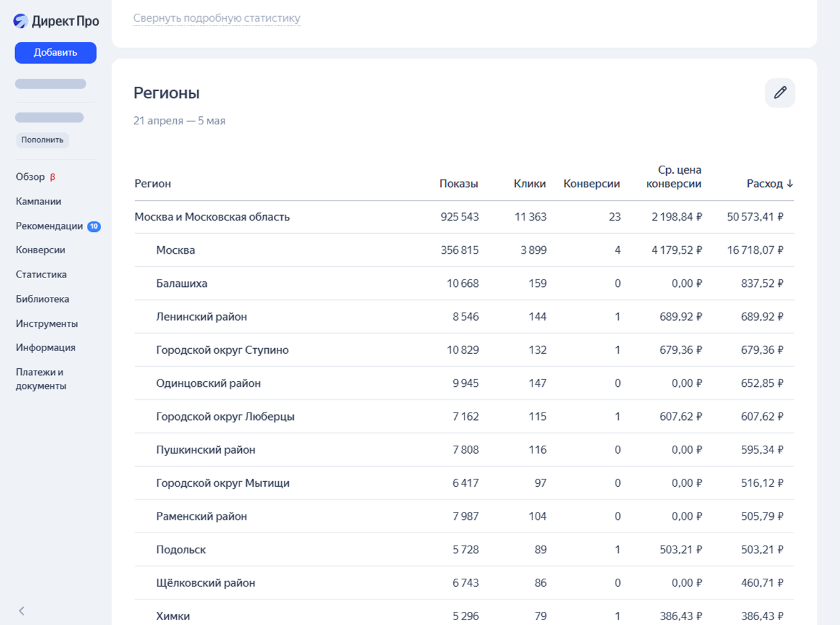Go to Кампании section

tap(38, 201)
